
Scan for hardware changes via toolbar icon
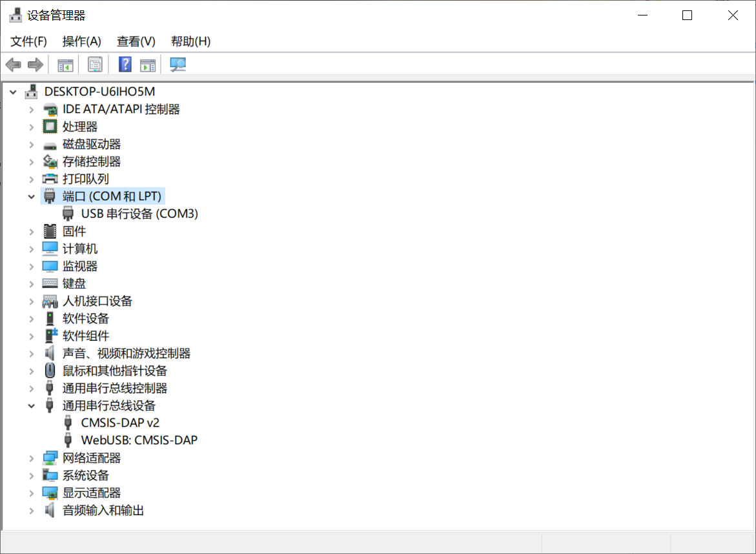point(178,65)
